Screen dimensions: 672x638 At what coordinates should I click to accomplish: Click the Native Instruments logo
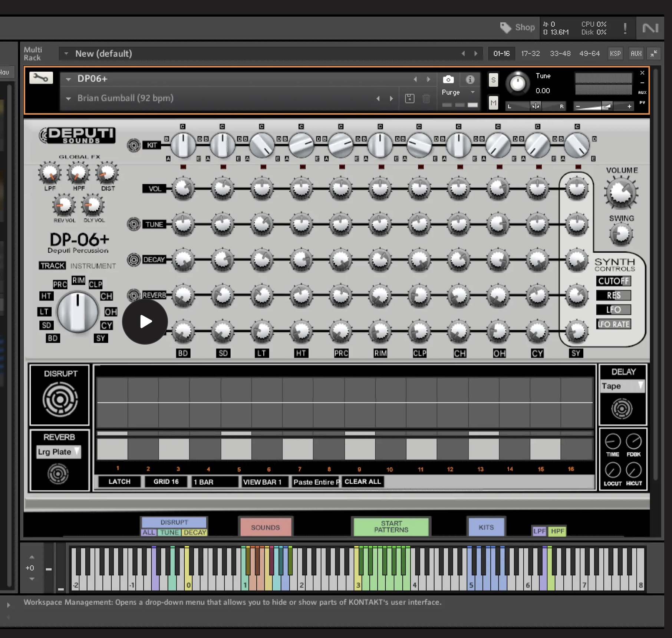click(x=650, y=28)
